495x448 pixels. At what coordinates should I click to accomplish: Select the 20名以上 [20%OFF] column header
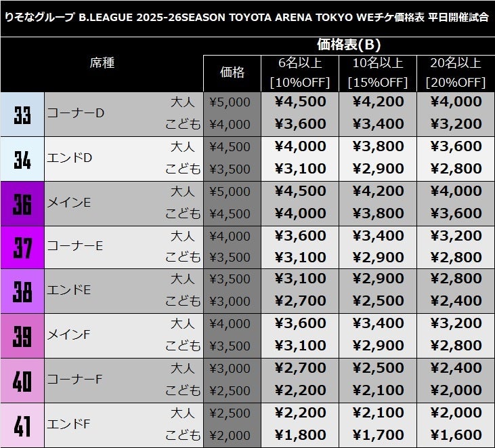[456, 73]
